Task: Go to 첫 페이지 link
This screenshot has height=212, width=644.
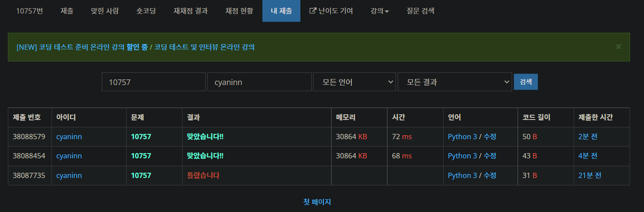Action: (x=317, y=202)
